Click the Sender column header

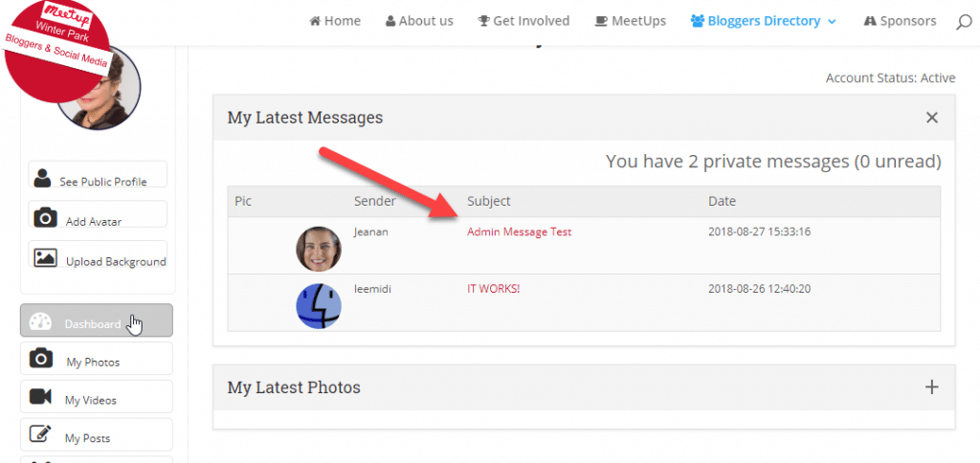[375, 201]
